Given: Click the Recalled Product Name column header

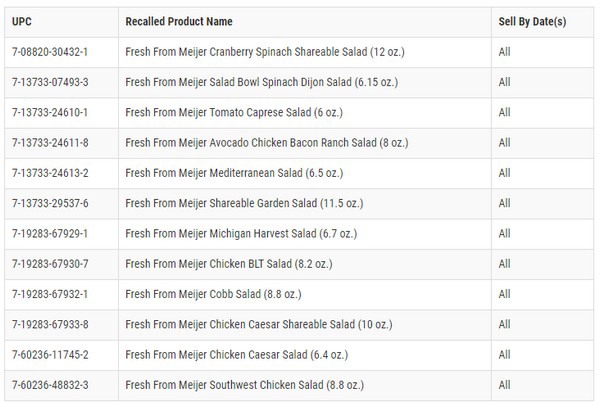Looking at the screenshot, I should click(180, 22).
